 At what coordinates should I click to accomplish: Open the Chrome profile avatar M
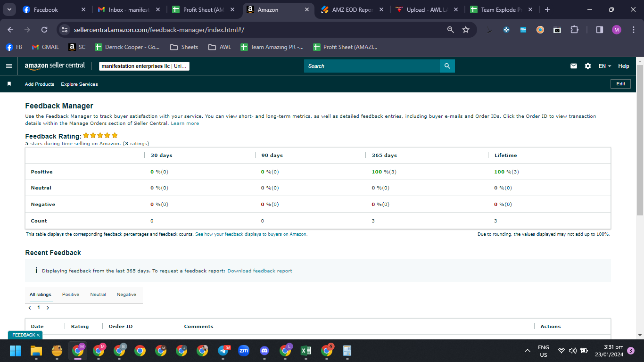click(617, 30)
